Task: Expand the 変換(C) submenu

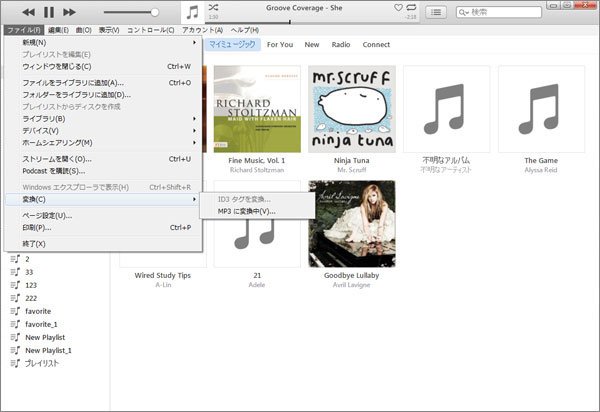Action: [103, 199]
